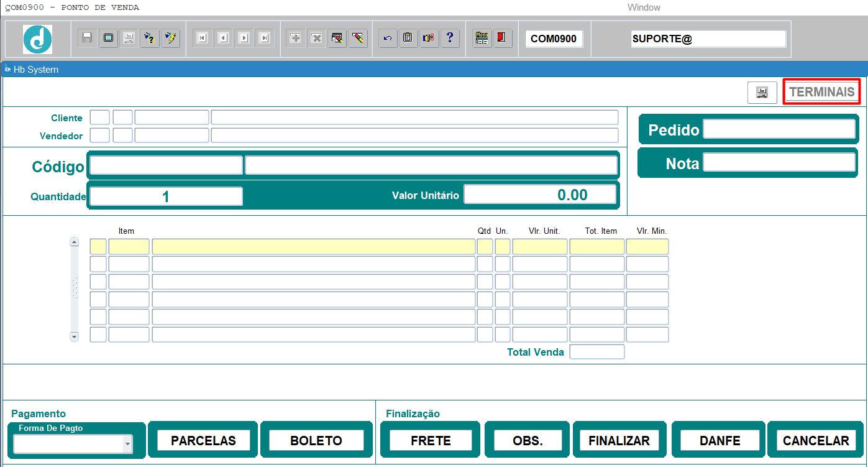Click the enter query icon
The width and height of the screenshot is (868, 467).
(x=150, y=39)
